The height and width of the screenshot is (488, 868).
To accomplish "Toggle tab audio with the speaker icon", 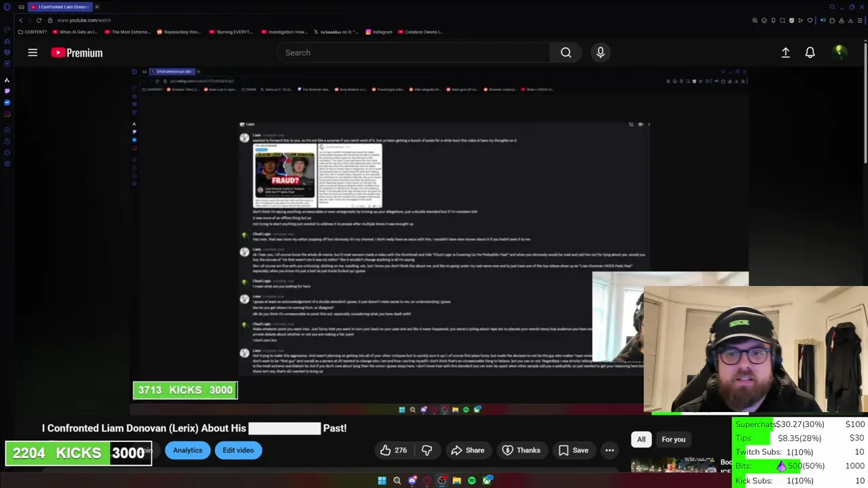I will pos(823,20).
